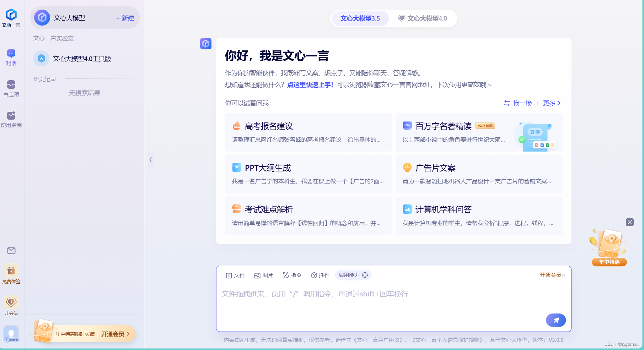Image resolution: width=644 pixels, height=350 pixels.
Task: Choose the 百万字名著精读 prompt card
Action: (479, 132)
